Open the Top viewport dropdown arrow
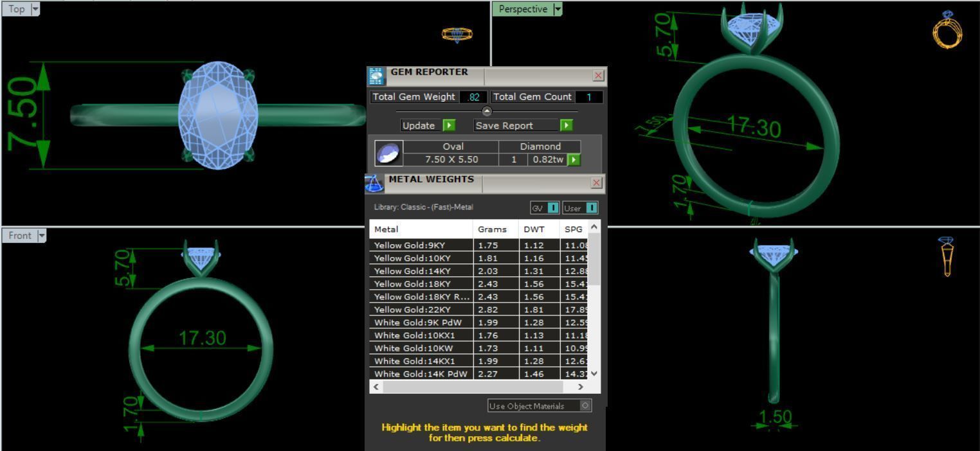 pos(35,9)
